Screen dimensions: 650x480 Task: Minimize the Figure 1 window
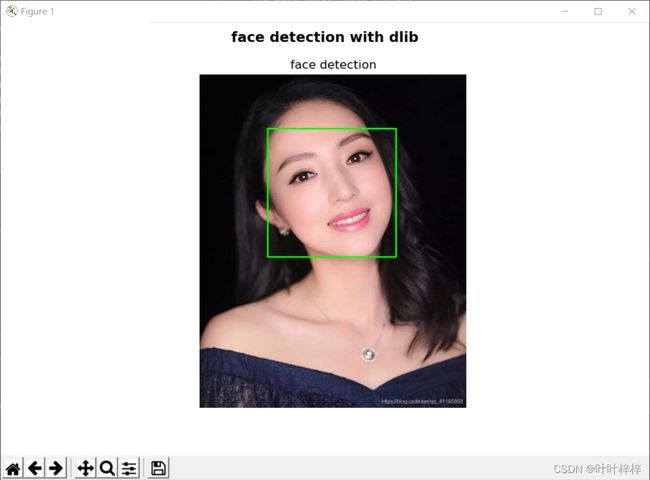tap(565, 11)
